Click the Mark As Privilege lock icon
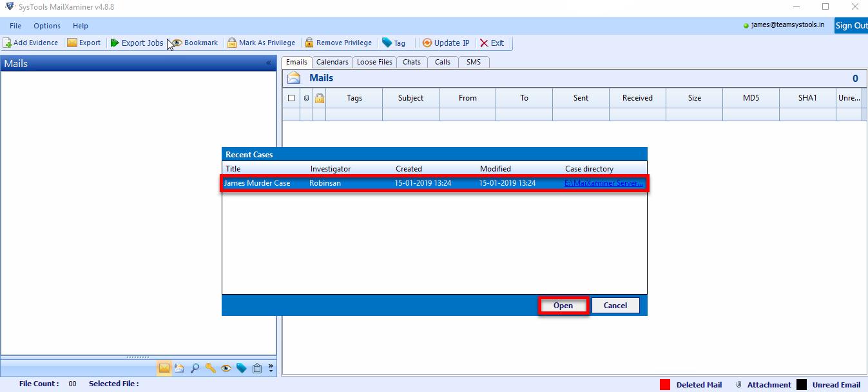This screenshot has height=392, width=868. point(232,43)
